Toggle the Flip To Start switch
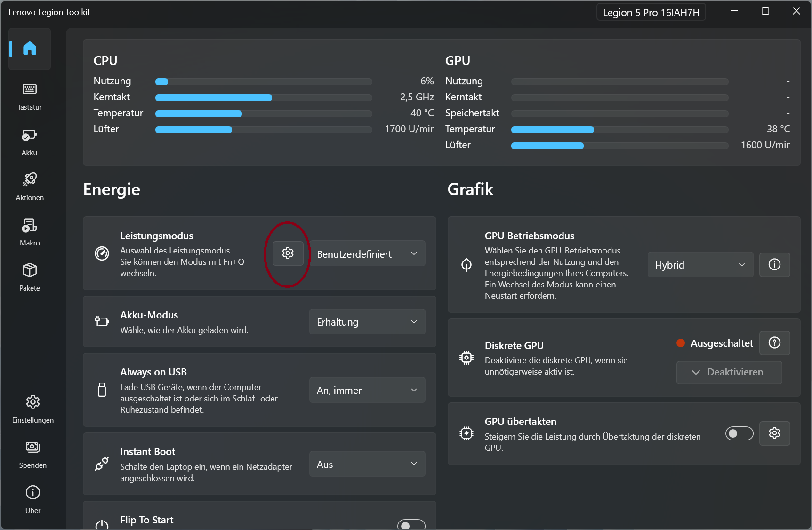The width and height of the screenshot is (812, 530). tap(411, 525)
